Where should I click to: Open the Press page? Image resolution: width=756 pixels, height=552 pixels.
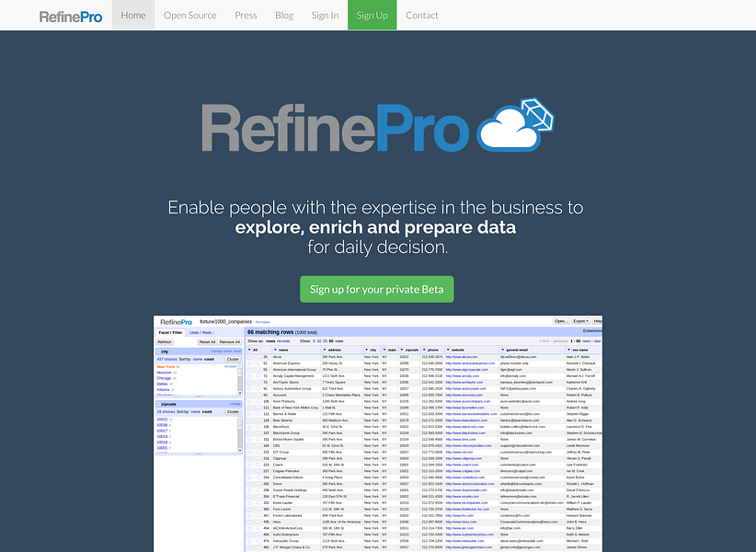(x=246, y=15)
